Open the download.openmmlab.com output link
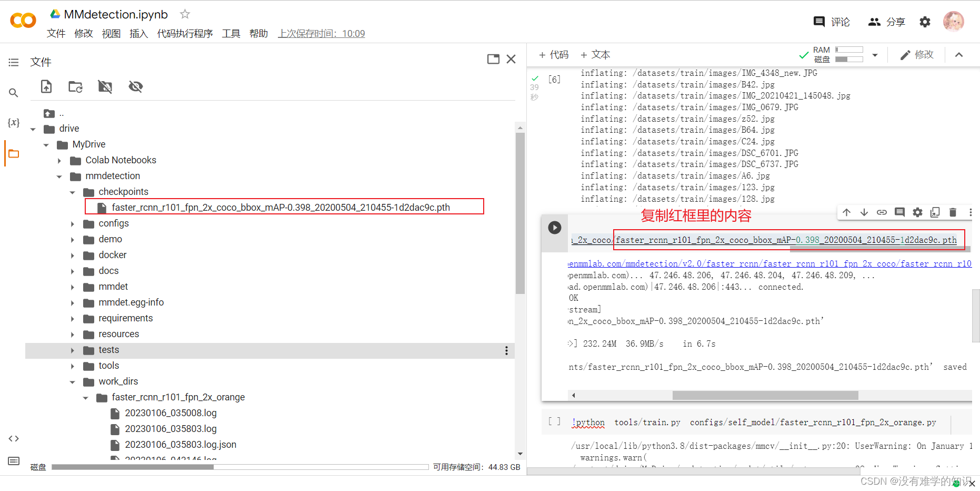Viewport: 980px width, 491px height. [x=769, y=264]
